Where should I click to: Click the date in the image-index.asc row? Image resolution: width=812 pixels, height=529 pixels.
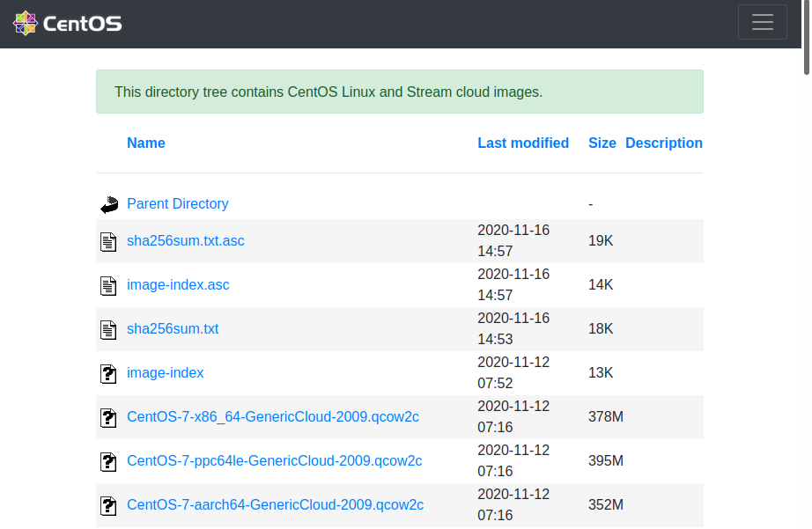click(x=513, y=284)
